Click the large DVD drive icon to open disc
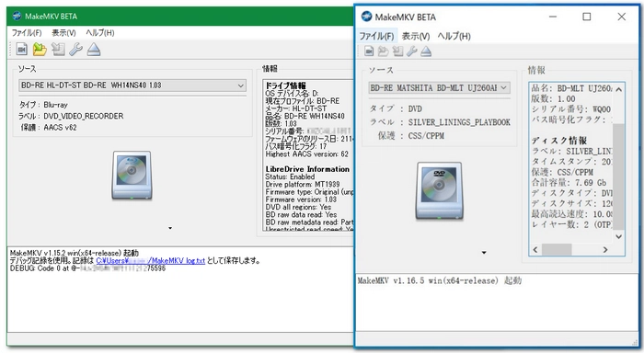The image size is (644, 353). [439, 191]
